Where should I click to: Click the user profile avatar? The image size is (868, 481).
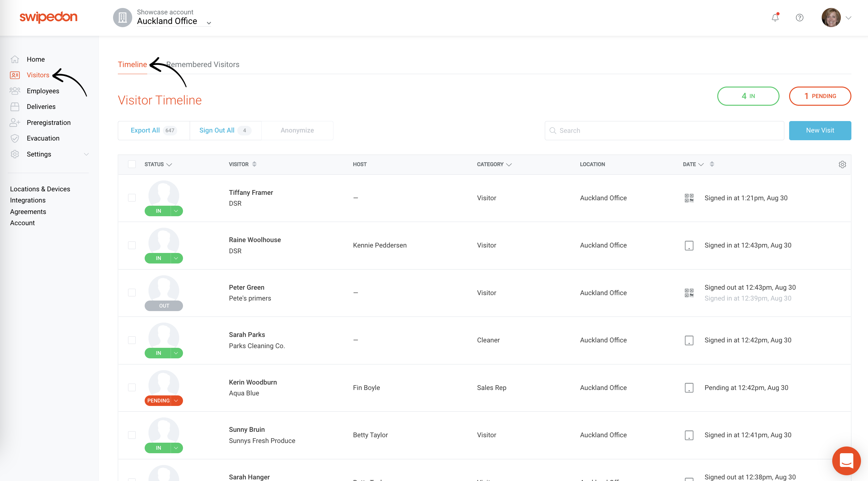[831, 18]
